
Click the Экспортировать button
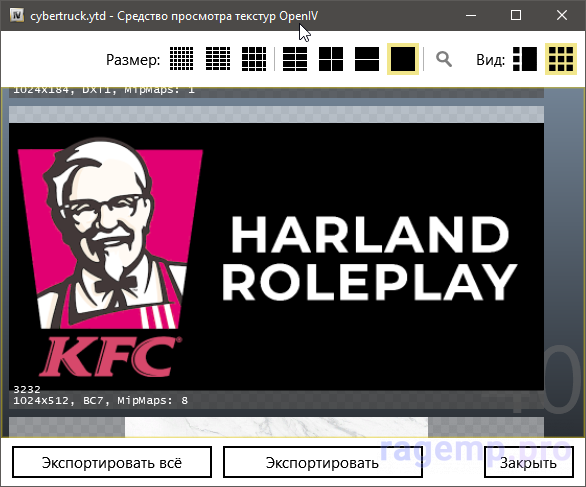(x=323, y=462)
